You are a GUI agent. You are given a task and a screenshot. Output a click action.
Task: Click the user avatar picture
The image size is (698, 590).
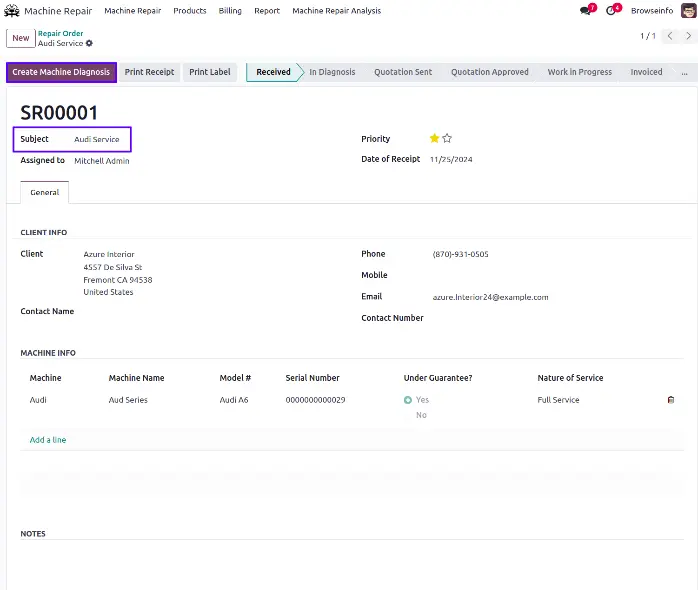click(x=686, y=11)
